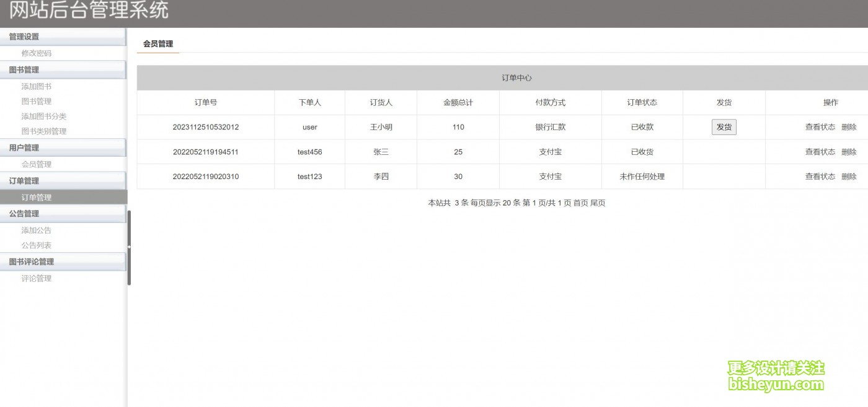The image size is (868, 407).
Task: Open 会员管理 under 用户管理
Action: coord(37,165)
